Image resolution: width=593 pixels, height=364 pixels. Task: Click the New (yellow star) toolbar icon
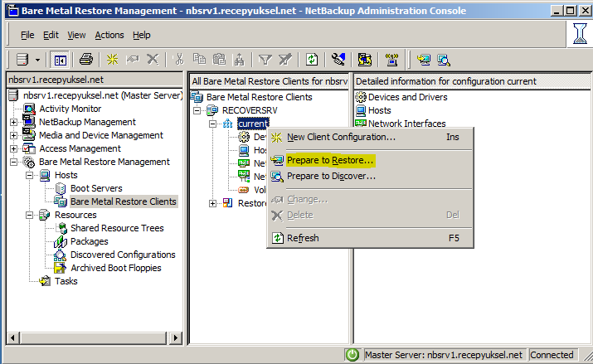pyautogui.click(x=112, y=60)
